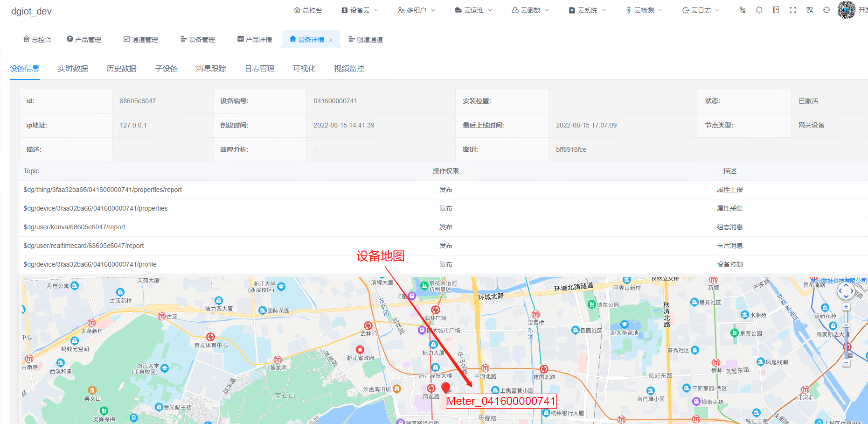Close the 设备详情 tab
Screen dimensions: 868x424
331,39
